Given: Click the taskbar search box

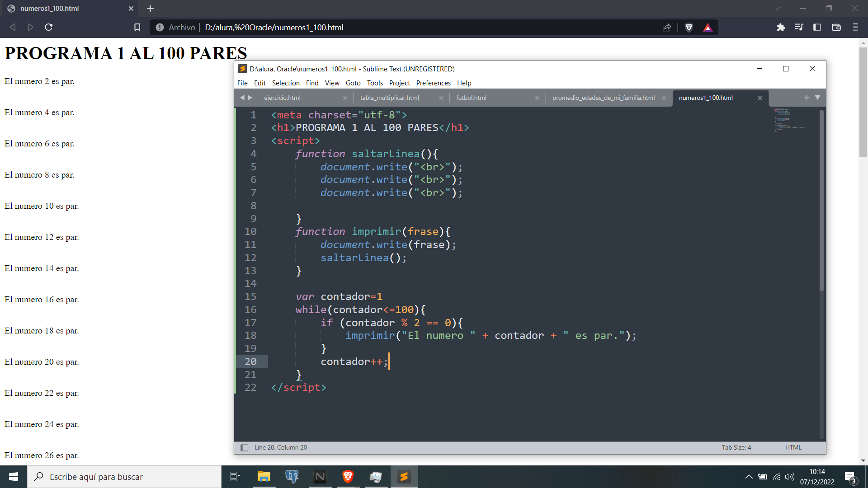Looking at the screenshot, I should [x=124, y=477].
